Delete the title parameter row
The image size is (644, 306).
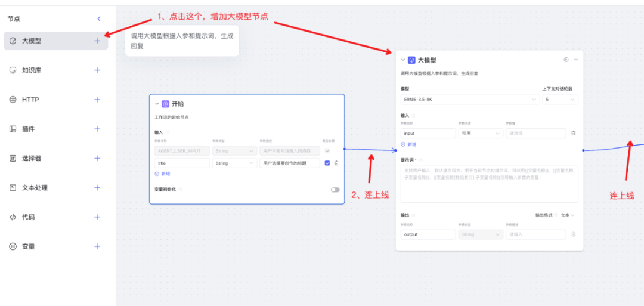coord(336,163)
